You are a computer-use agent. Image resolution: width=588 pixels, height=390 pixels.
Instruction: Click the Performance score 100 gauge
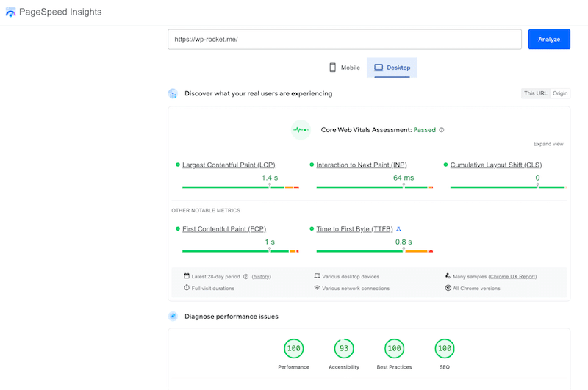tap(293, 348)
